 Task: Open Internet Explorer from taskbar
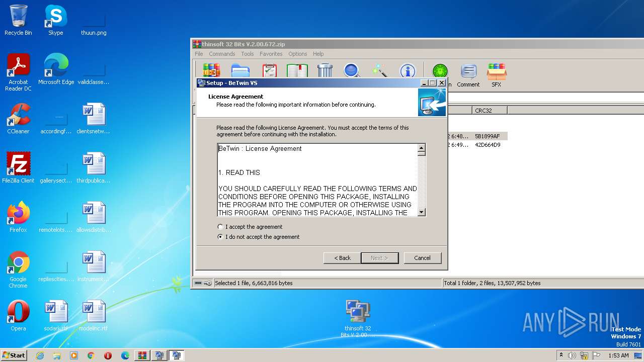coord(40,355)
